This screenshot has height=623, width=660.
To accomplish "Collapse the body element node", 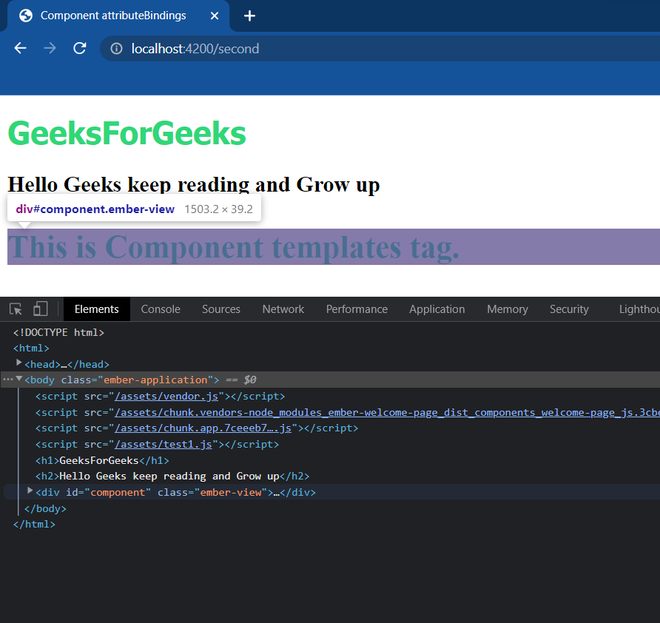I will [19, 379].
